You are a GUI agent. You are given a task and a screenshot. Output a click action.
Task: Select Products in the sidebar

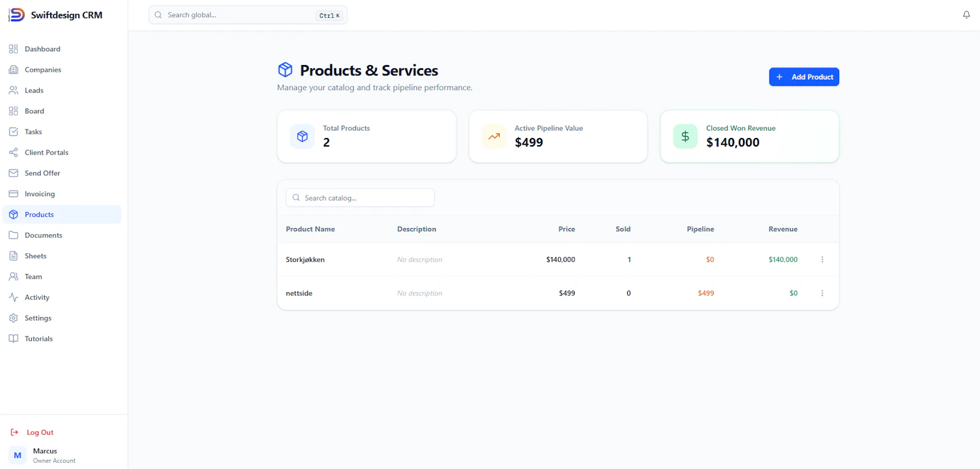click(x=62, y=215)
